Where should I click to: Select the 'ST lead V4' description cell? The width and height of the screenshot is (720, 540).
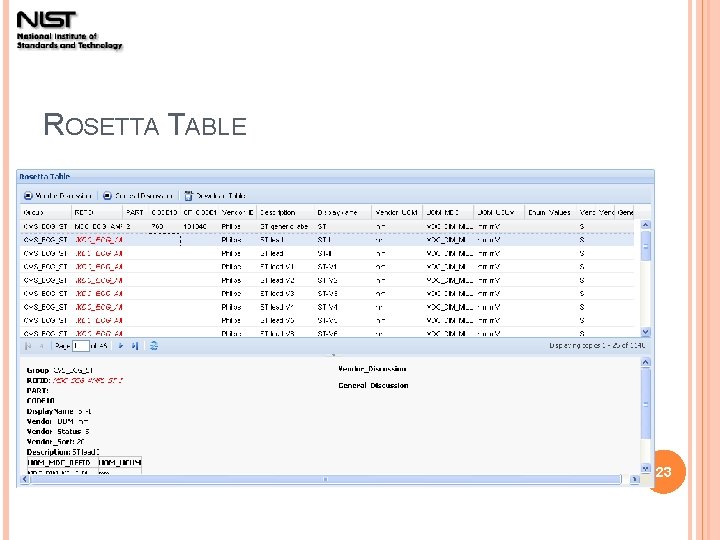tap(285, 307)
